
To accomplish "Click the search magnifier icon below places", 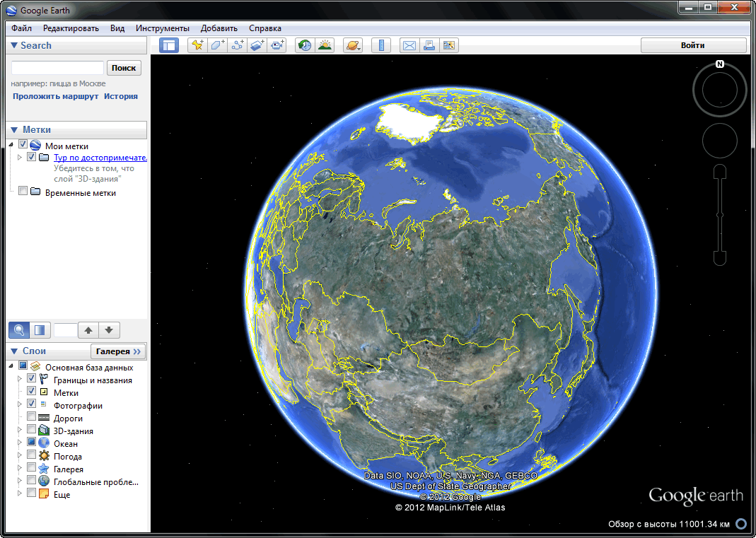I will click(19, 330).
